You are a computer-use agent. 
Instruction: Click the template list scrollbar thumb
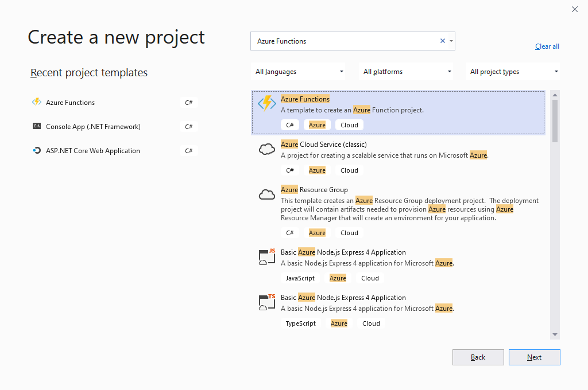coord(555,121)
